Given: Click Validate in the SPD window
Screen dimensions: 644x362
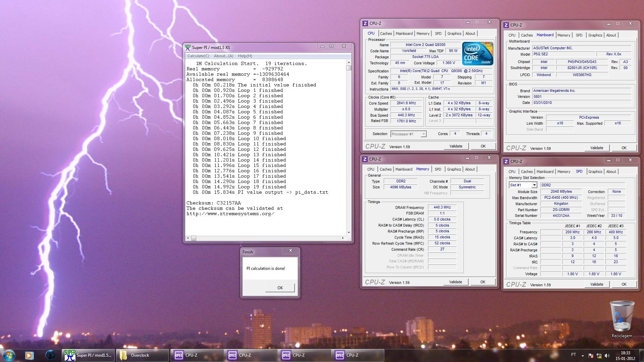Looking at the screenshot, I should coord(597,284).
